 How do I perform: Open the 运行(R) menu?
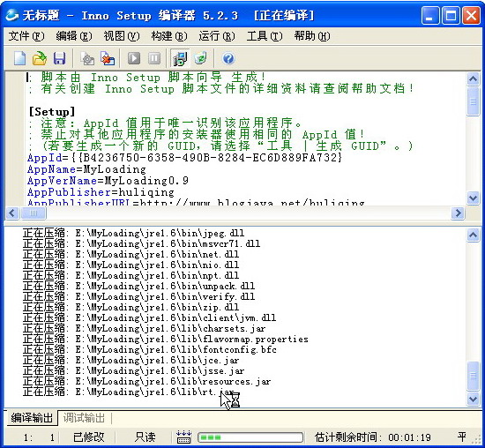(x=217, y=36)
